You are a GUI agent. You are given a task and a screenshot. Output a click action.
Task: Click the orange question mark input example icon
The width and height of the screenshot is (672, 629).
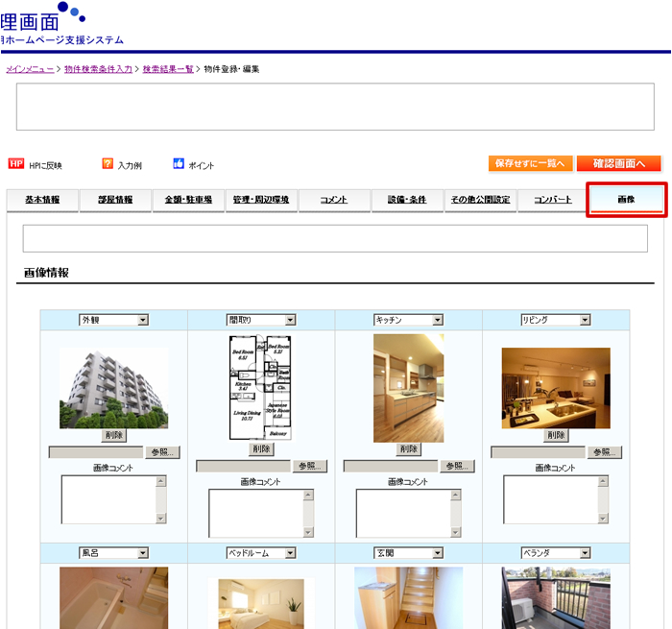coord(108,164)
